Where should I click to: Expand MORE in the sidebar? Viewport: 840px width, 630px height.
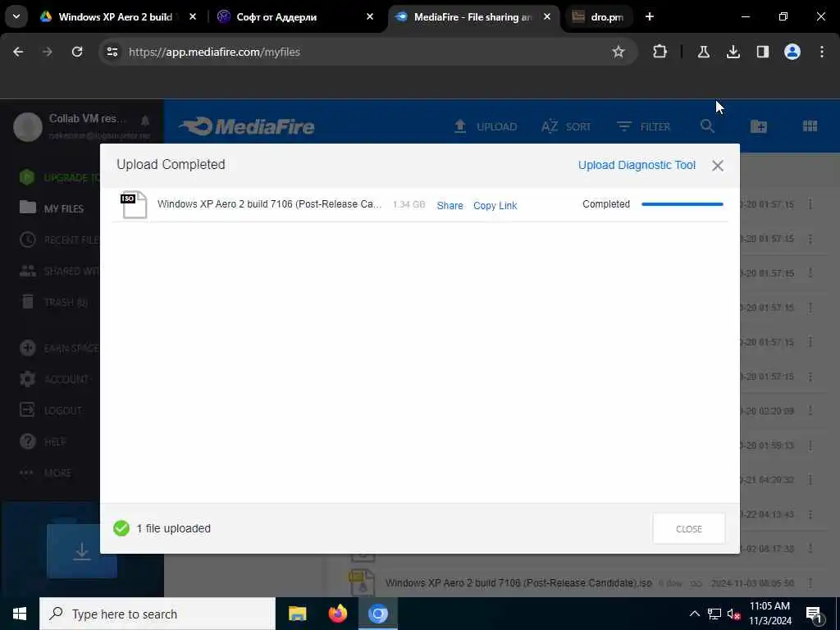[45, 473]
